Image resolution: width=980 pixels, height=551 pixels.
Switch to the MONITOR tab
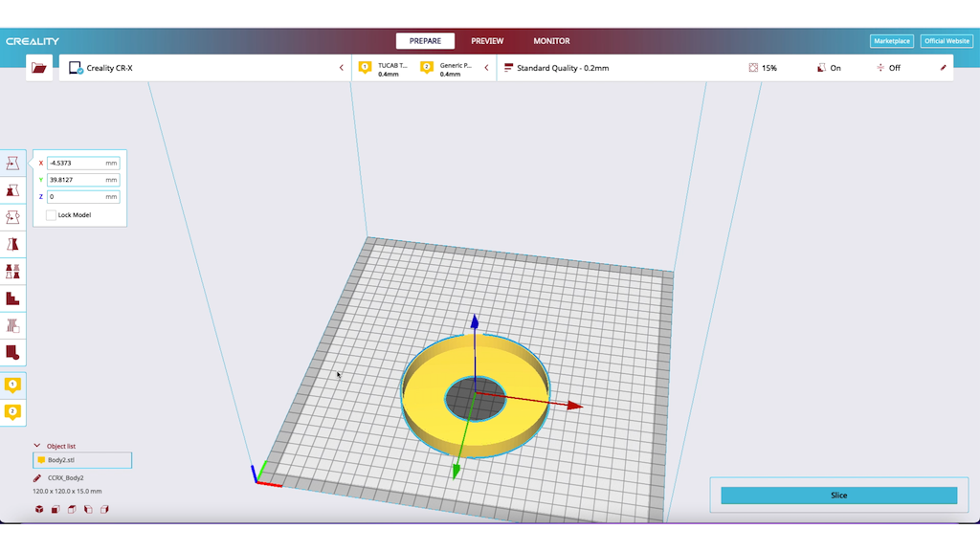pos(551,40)
